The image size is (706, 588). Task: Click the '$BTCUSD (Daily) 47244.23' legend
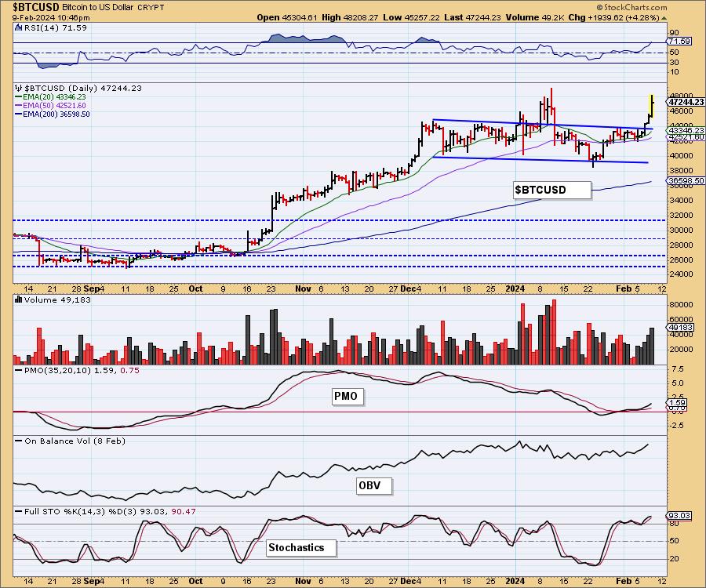(x=83, y=88)
